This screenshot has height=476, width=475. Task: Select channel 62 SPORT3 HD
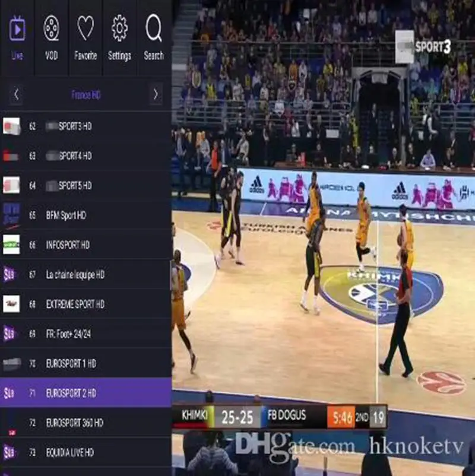click(85, 126)
